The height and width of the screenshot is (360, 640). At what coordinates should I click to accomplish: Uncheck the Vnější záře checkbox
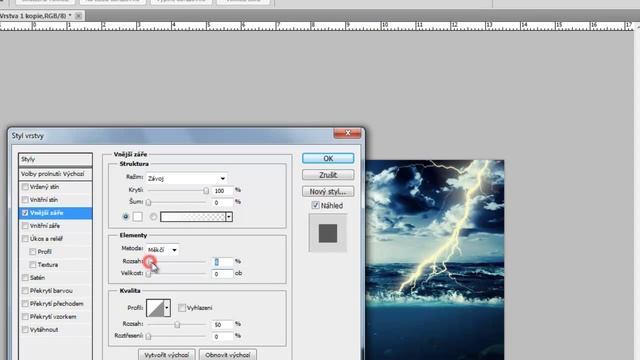(x=25, y=213)
